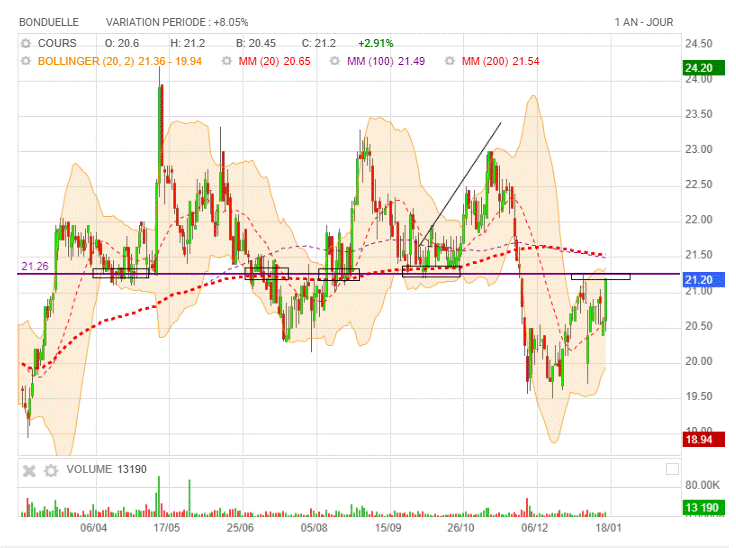This screenshot has width=736, height=548.
Task: Click the MM (100) 21.49 label
Action: point(386,61)
